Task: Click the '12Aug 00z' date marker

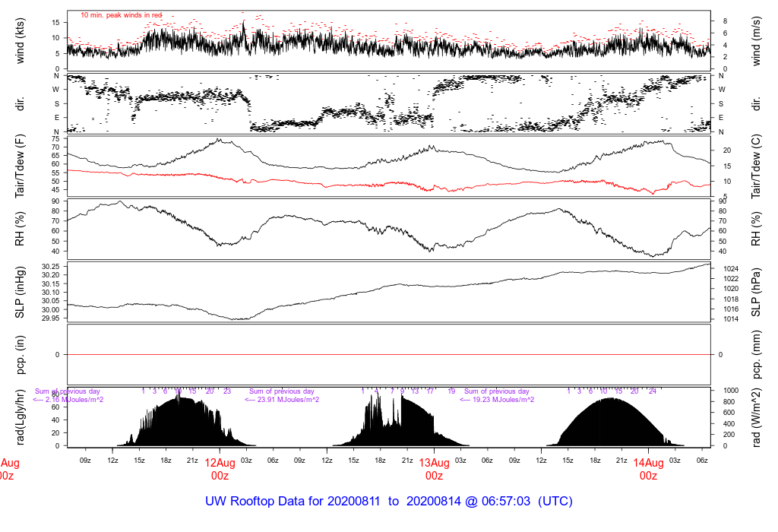Action: coord(220,469)
